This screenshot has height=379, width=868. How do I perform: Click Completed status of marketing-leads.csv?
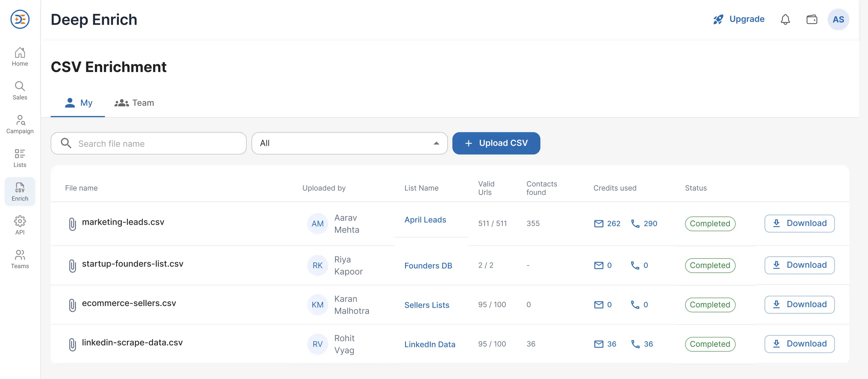tap(710, 224)
